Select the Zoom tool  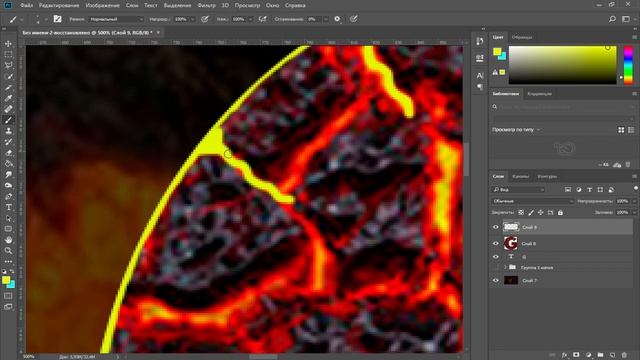click(x=8, y=251)
